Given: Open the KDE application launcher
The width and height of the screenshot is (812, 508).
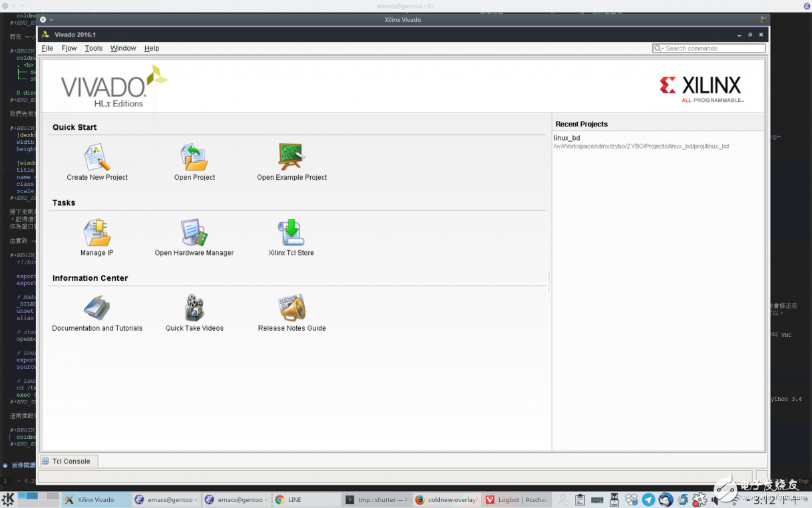Looking at the screenshot, I should [8, 499].
